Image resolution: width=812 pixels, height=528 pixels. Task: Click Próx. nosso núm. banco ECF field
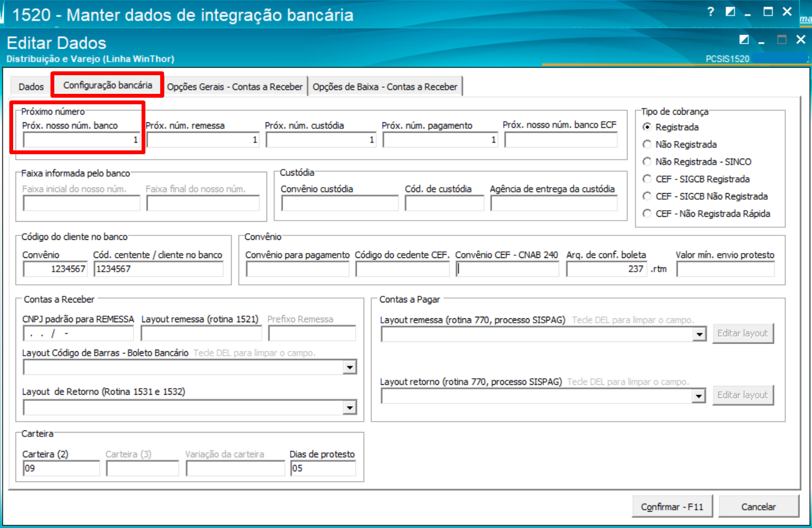[x=561, y=140]
